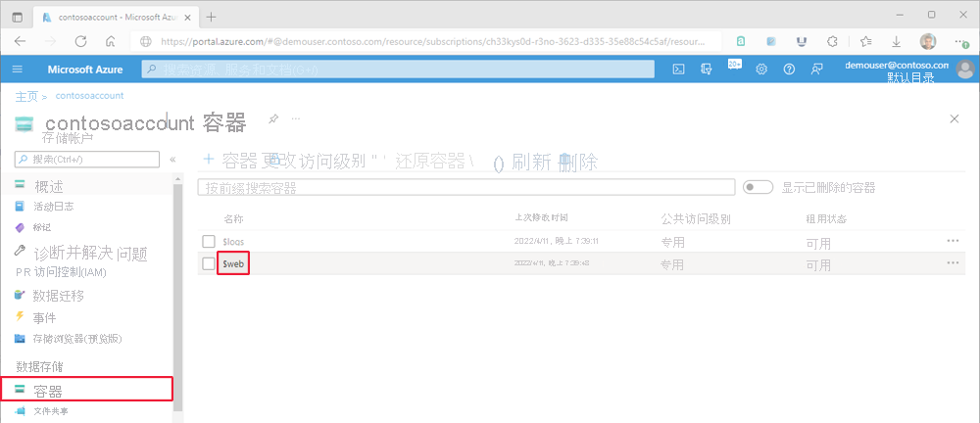Click 还原容器 in the command bar
This screenshot has width=980, height=423.
[429, 162]
